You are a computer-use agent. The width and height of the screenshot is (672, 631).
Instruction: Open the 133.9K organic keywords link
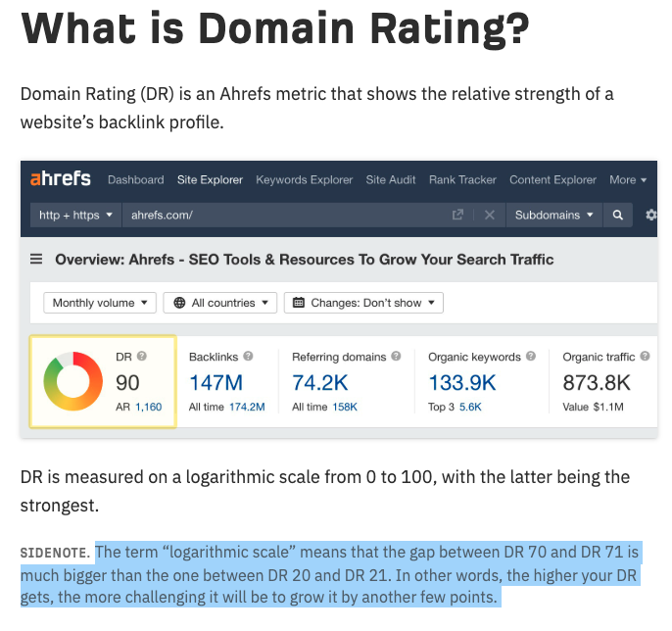coord(462,382)
